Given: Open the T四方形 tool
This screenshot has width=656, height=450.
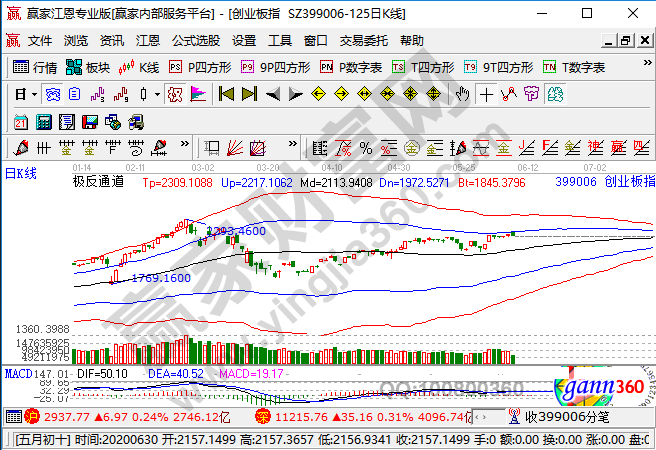Looking at the screenshot, I should 423,67.
